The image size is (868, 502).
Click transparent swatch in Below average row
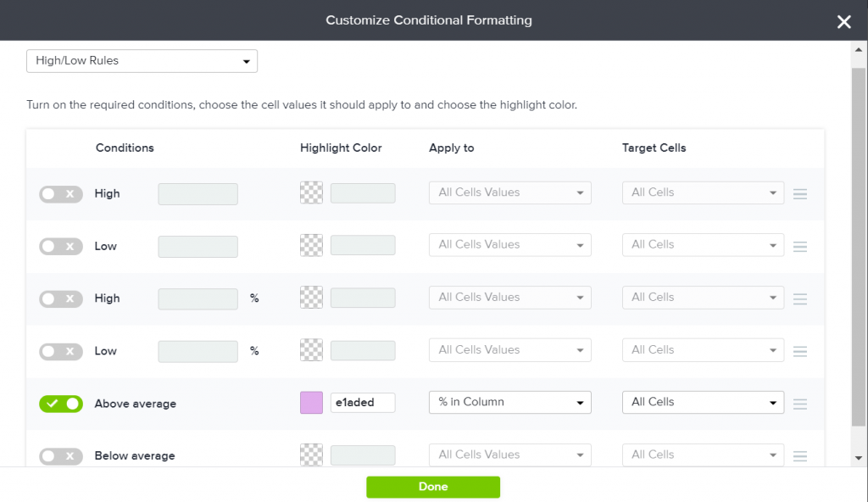pyautogui.click(x=311, y=455)
